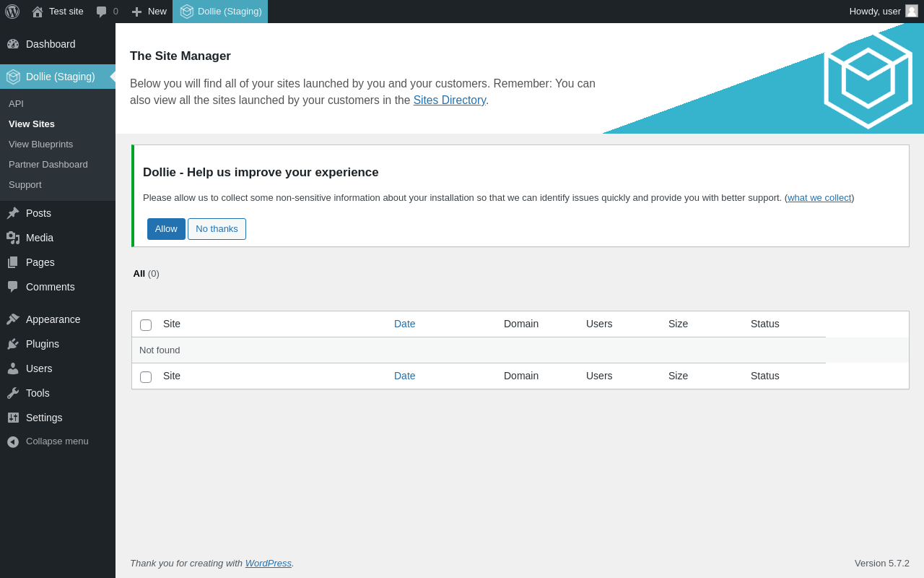The image size is (924, 578).
Task: Click the Plugins plug icon
Action: (x=13, y=344)
